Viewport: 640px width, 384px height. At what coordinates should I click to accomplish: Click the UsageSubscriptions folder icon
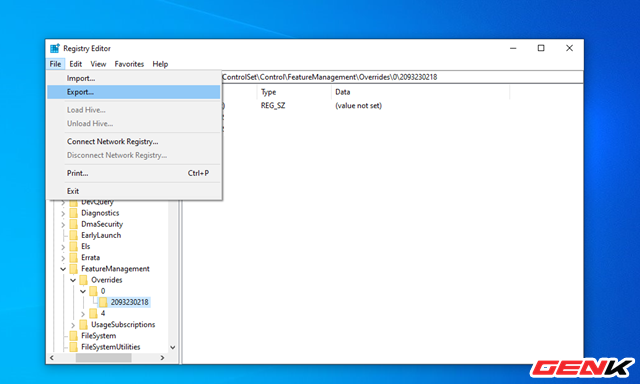point(83,324)
